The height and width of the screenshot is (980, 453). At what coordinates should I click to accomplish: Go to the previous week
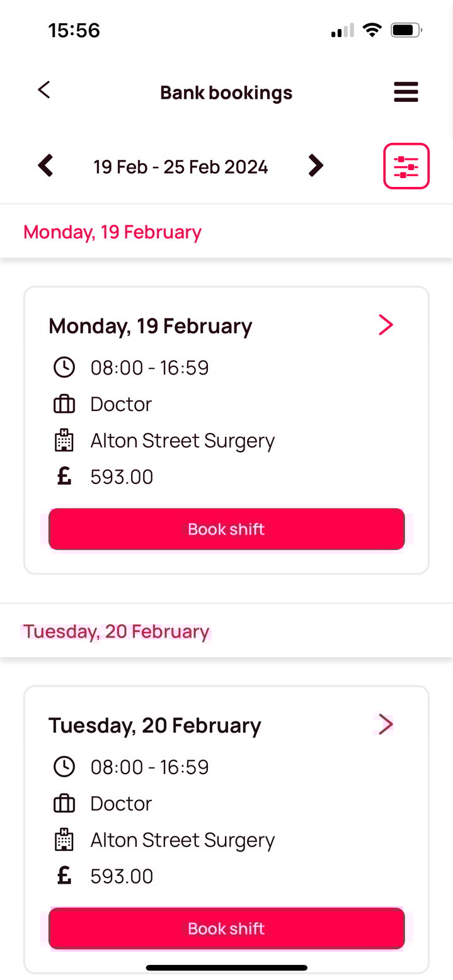click(x=44, y=166)
